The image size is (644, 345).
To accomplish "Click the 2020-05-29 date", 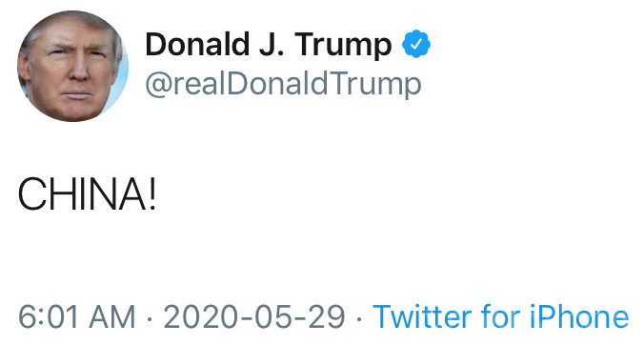I will coord(254,317).
